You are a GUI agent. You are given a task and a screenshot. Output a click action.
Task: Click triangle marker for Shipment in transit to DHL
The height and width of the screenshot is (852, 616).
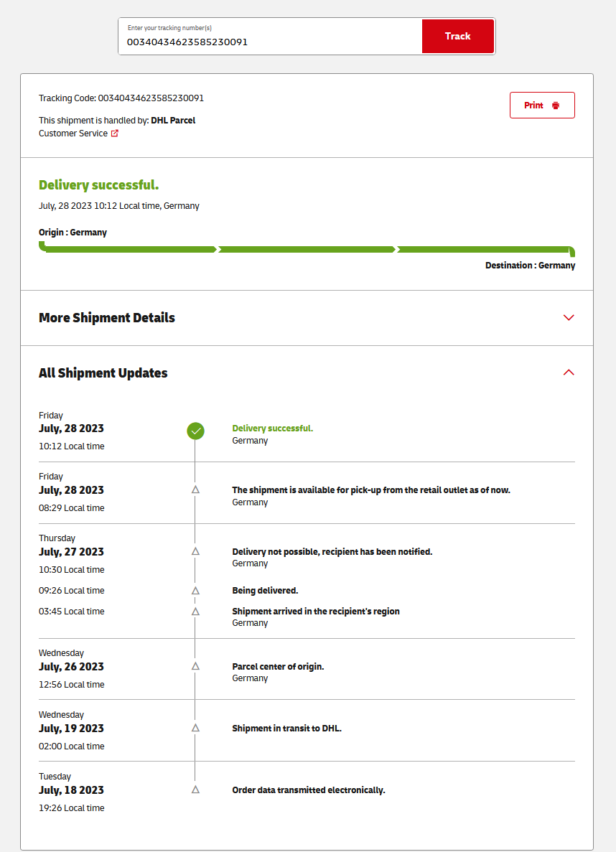(x=195, y=728)
